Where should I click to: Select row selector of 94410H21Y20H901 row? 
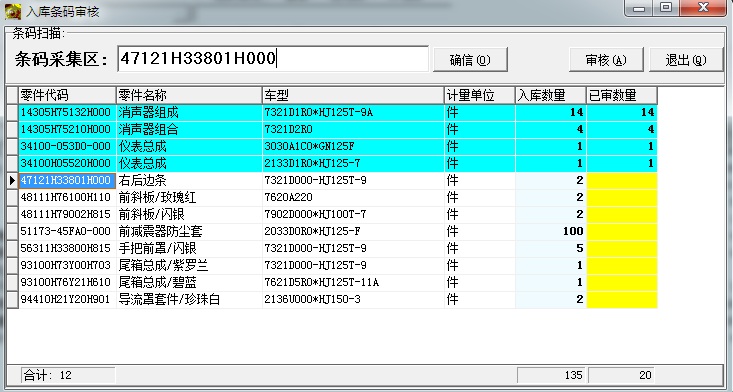point(13,299)
